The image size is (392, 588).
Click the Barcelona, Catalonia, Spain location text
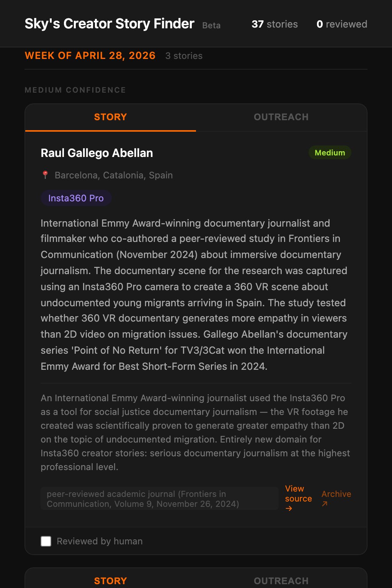click(x=114, y=175)
